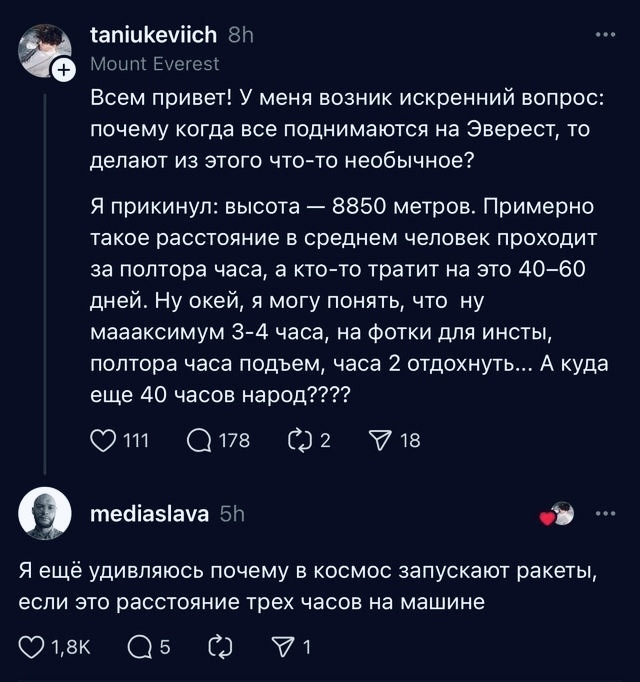Open more options for taniukeviich post

tap(606, 35)
